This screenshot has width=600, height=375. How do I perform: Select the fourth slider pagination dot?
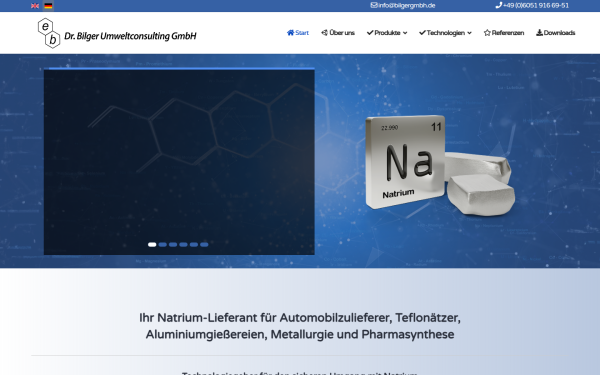pos(183,245)
